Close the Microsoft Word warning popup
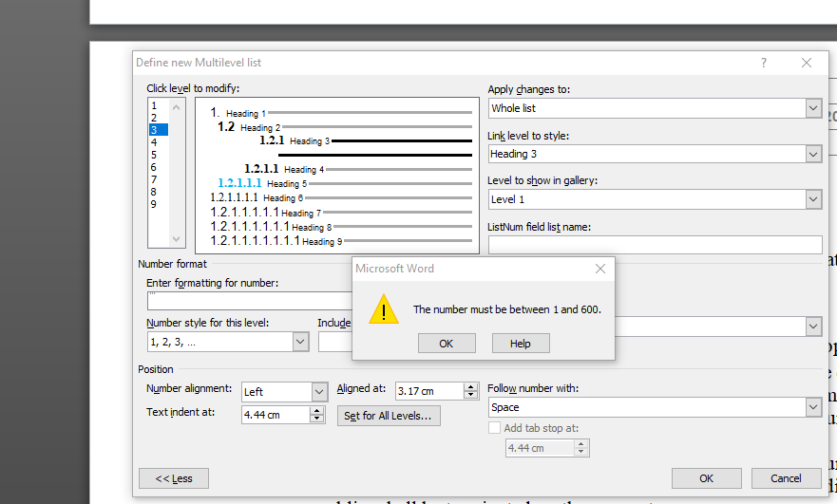Screen dimensions: 837x504 [x=600, y=269]
